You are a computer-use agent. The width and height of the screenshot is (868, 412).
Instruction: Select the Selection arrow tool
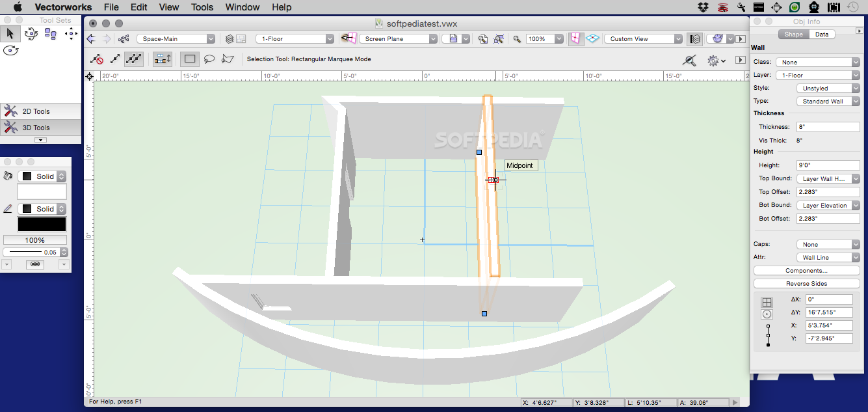(10, 33)
